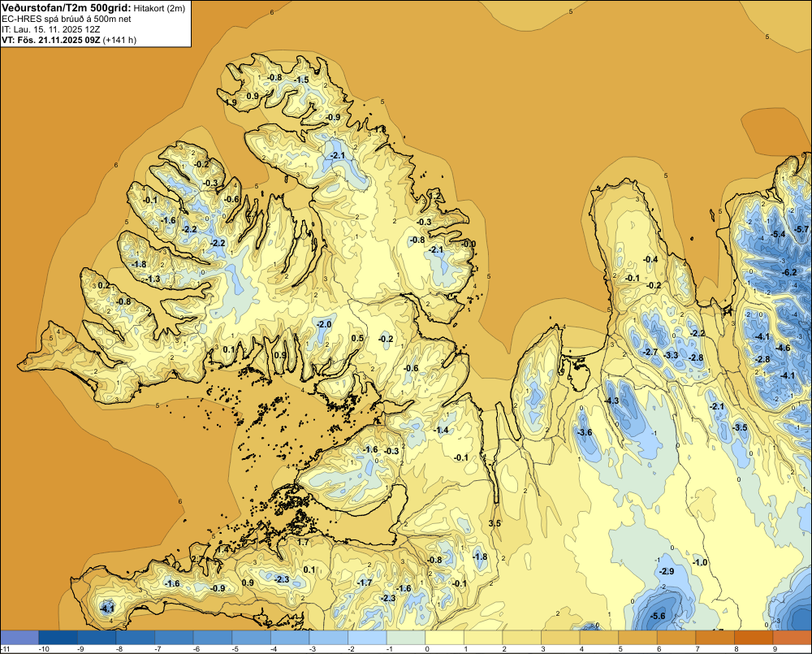Click the -1.5 temperature value
Screen dimensions: 812x654
point(301,80)
